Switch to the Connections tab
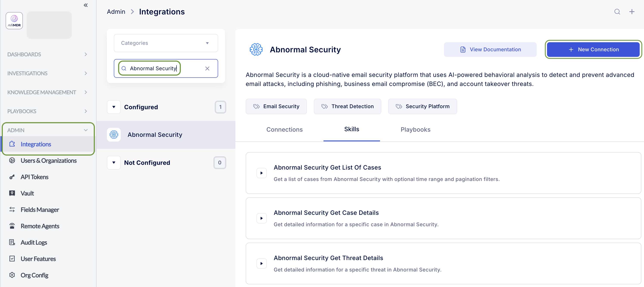The width and height of the screenshot is (644, 287). tap(284, 129)
